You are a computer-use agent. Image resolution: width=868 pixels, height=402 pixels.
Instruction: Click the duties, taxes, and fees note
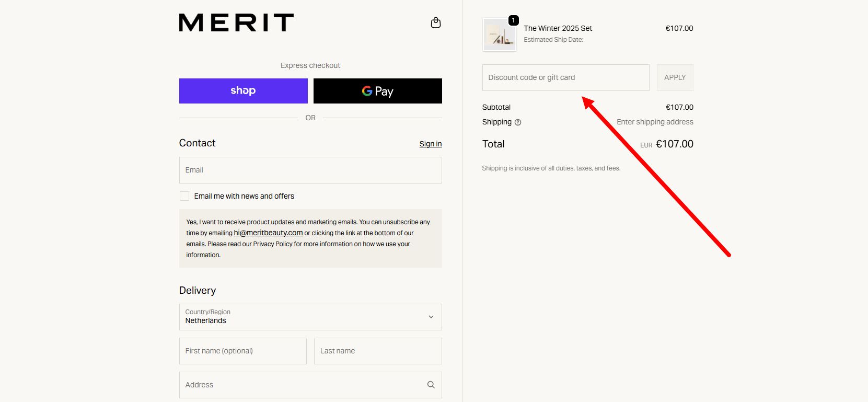551,168
